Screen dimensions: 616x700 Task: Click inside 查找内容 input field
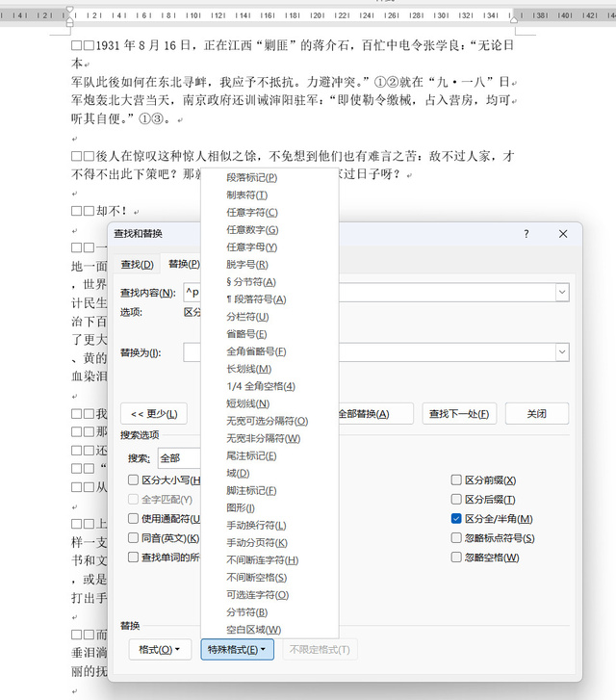tap(376, 293)
